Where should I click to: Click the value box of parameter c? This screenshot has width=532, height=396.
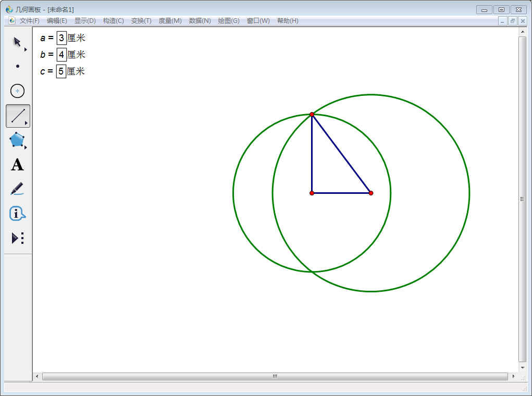point(61,71)
